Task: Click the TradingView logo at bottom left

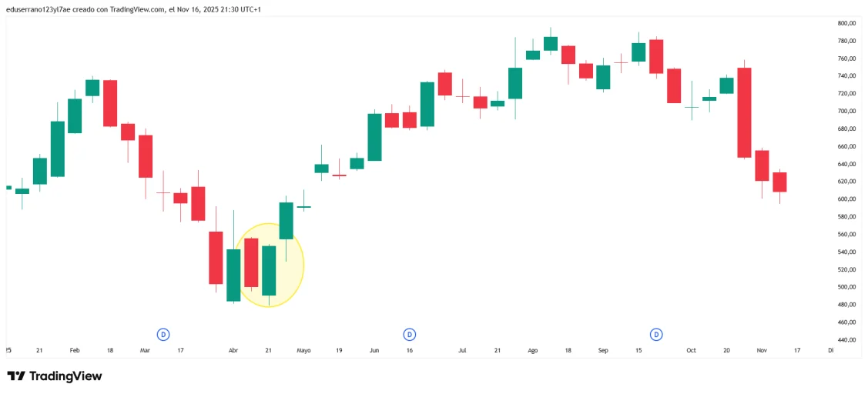Action: click(x=55, y=376)
